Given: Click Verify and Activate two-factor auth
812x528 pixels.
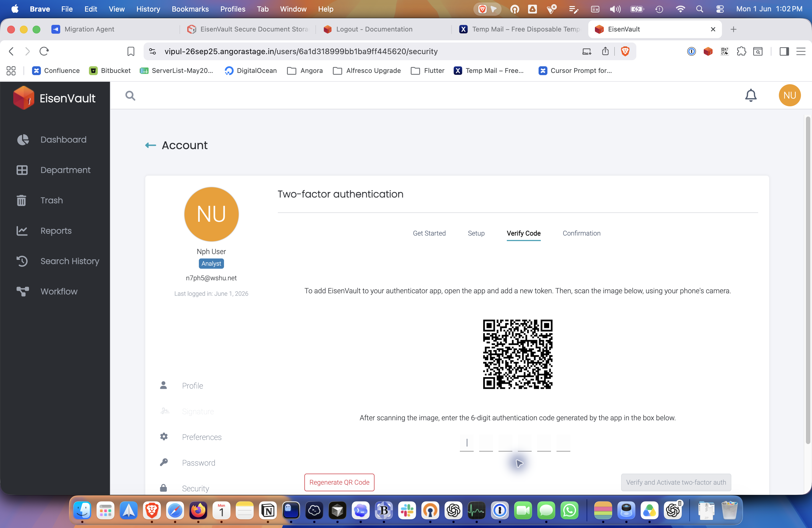Looking at the screenshot, I should [676, 482].
